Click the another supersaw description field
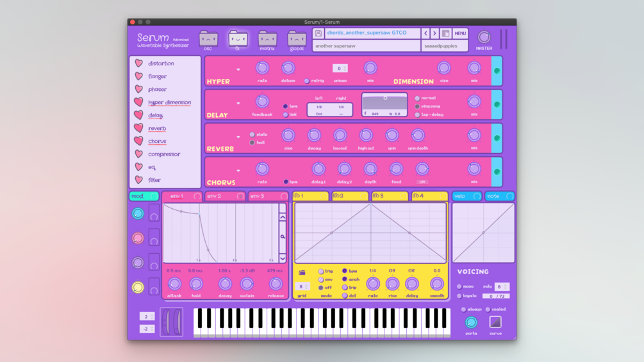Image resolution: width=644 pixels, height=362 pixels. (x=367, y=46)
